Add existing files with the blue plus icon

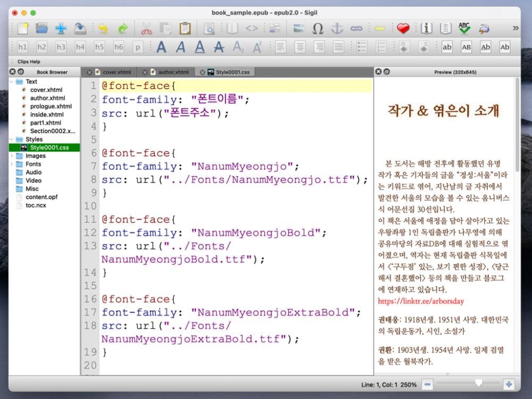tap(61, 29)
